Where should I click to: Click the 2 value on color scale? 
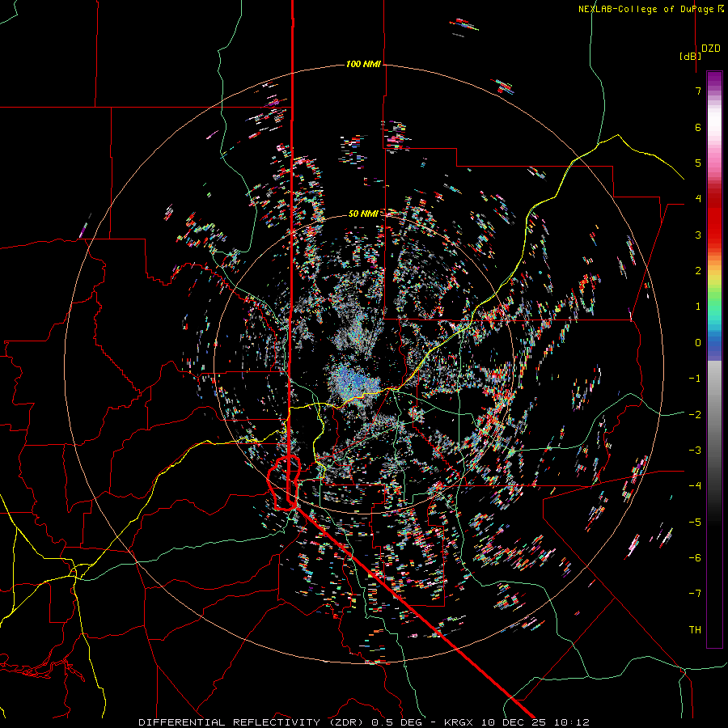tap(698, 271)
